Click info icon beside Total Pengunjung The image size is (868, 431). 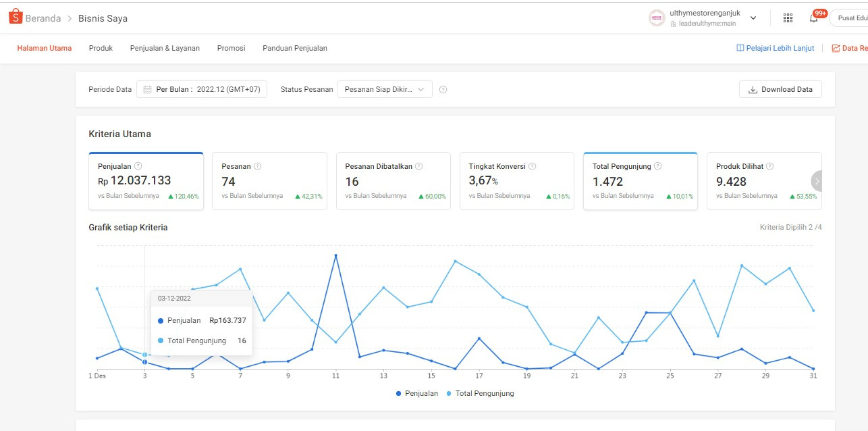coord(657,166)
